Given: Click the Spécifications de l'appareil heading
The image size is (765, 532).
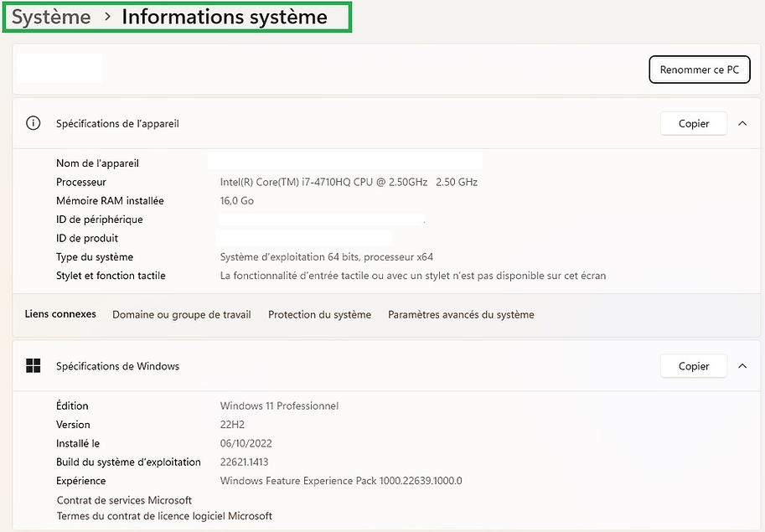Looking at the screenshot, I should tap(117, 124).
